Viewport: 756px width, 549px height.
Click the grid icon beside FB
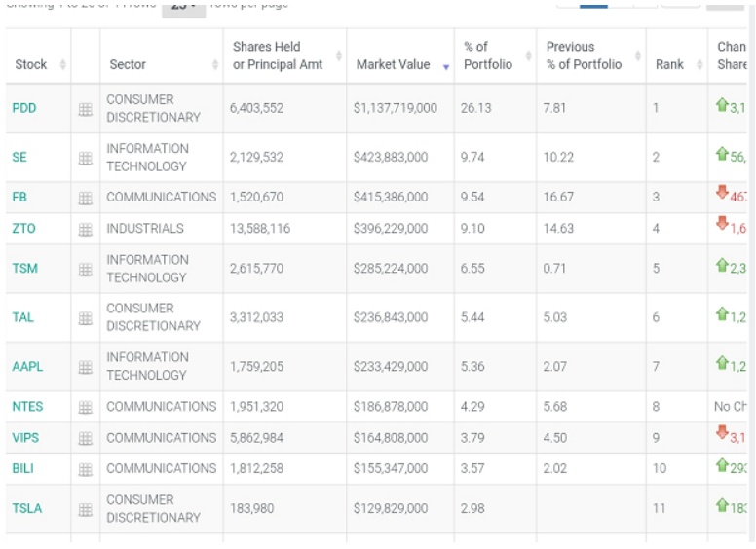86,198
